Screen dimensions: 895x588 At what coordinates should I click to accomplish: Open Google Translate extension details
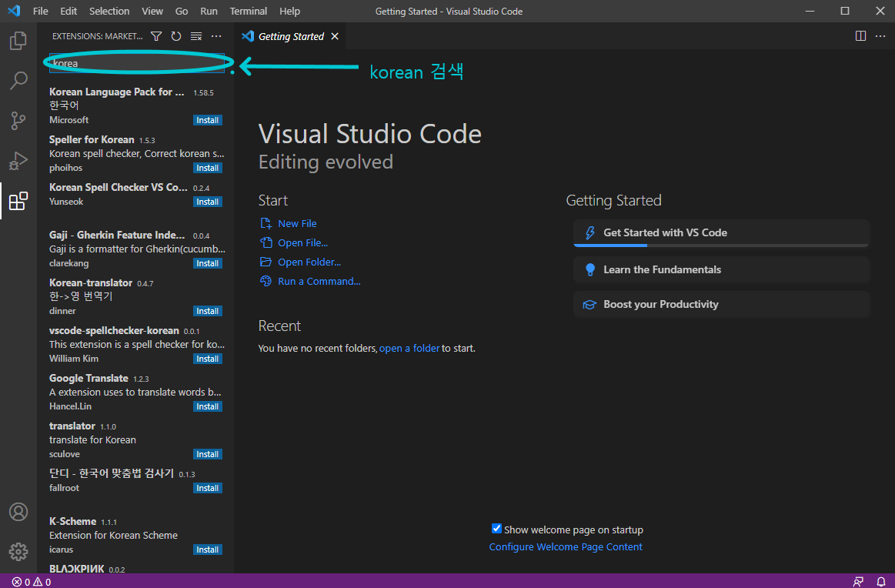click(x=136, y=393)
